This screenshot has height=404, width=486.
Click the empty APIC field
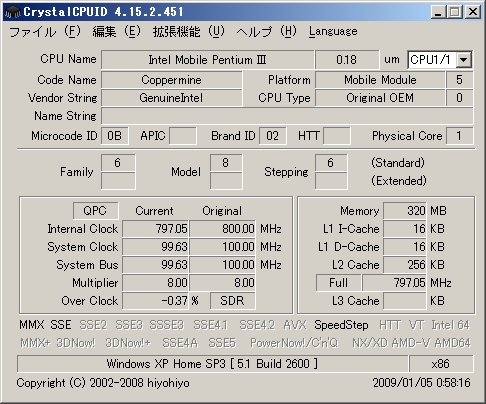[183, 136]
